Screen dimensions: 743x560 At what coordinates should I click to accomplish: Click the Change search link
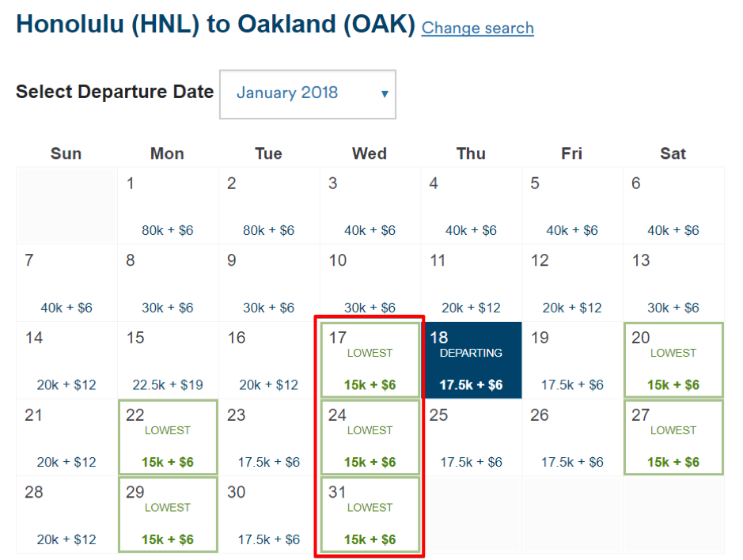click(x=477, y=28)
